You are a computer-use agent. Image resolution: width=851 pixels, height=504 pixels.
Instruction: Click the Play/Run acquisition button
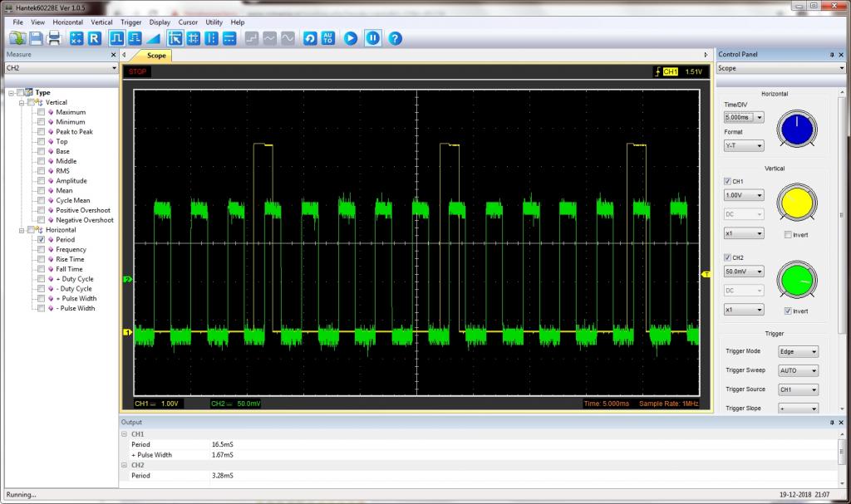point(351,38)
